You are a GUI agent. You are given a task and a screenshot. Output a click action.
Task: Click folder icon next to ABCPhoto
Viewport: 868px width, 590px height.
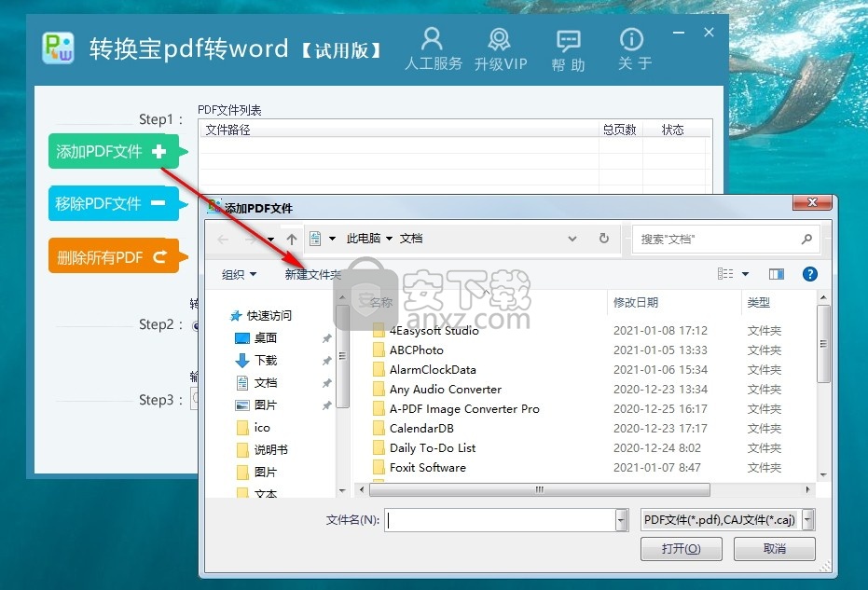click(379, 350)
